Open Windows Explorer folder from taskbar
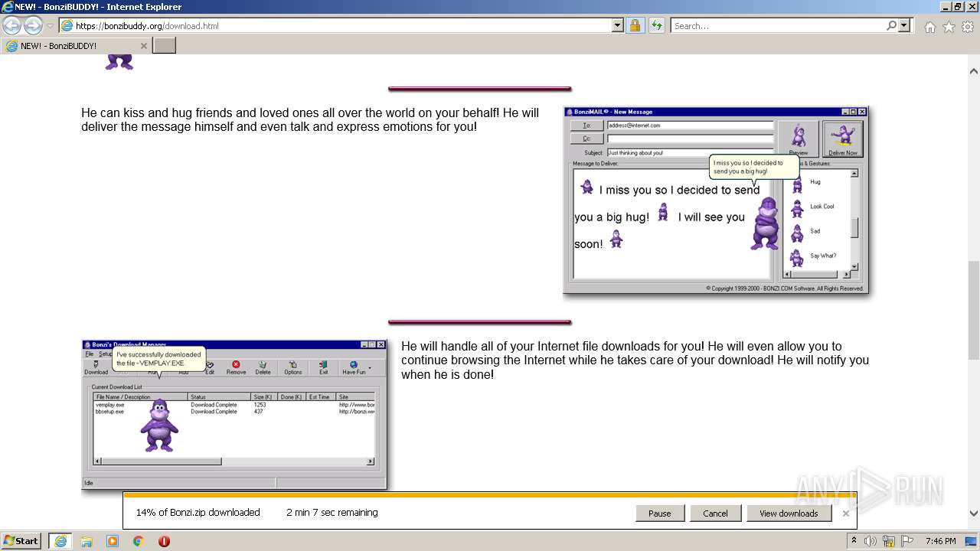 click(87, 541)
